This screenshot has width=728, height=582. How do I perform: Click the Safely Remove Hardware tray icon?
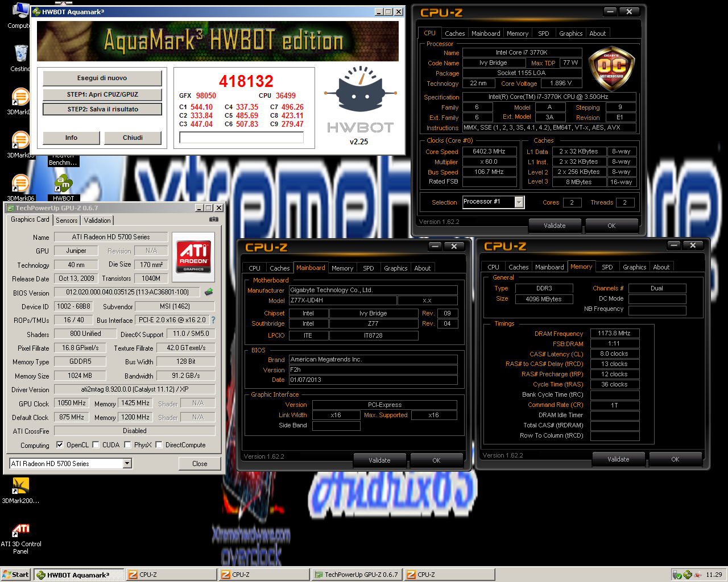pos(678,575)
